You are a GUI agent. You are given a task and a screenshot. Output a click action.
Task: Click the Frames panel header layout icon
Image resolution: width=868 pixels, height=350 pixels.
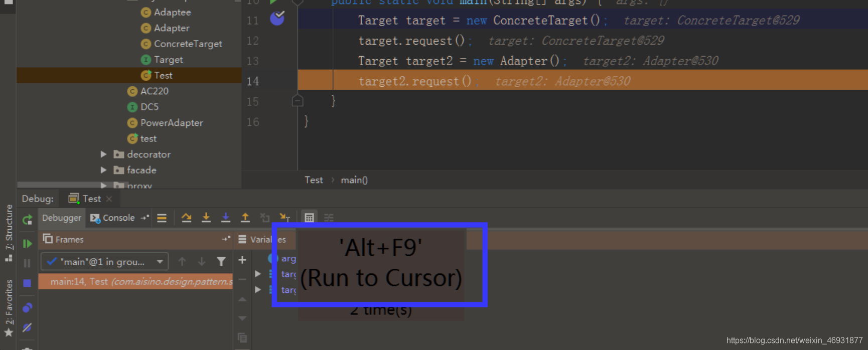pyautogui.click(x=226, y=239)
